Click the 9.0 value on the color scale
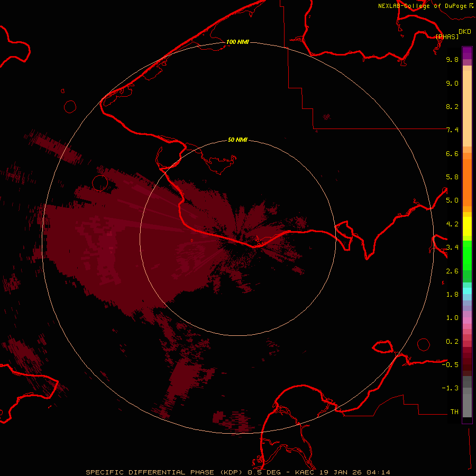 (452, 83)
